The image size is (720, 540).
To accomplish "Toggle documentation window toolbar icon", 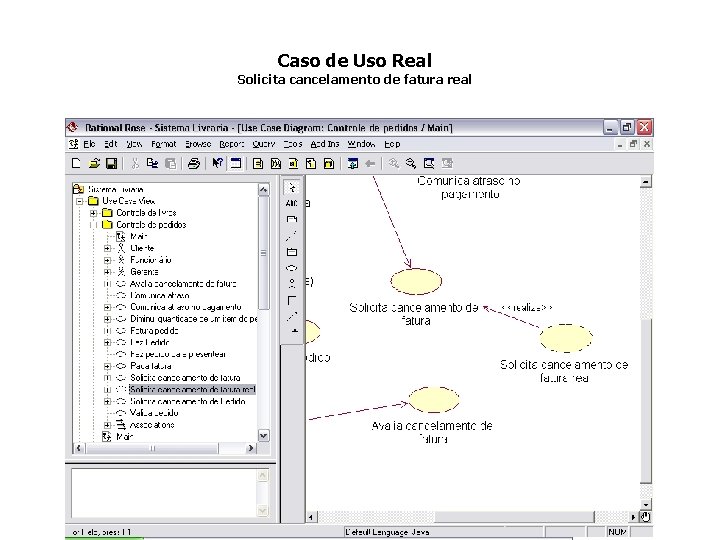I will coord(236,163).
